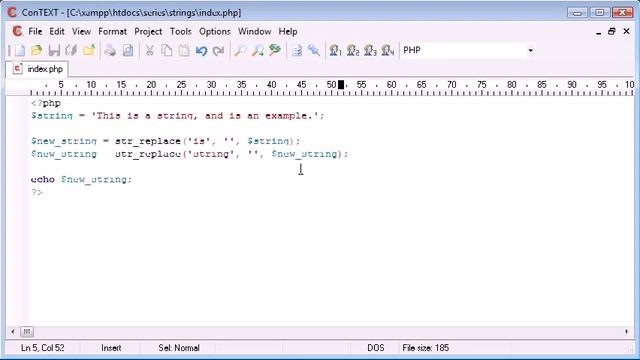Paste clipboard with the Paste icon

[184, 51]
